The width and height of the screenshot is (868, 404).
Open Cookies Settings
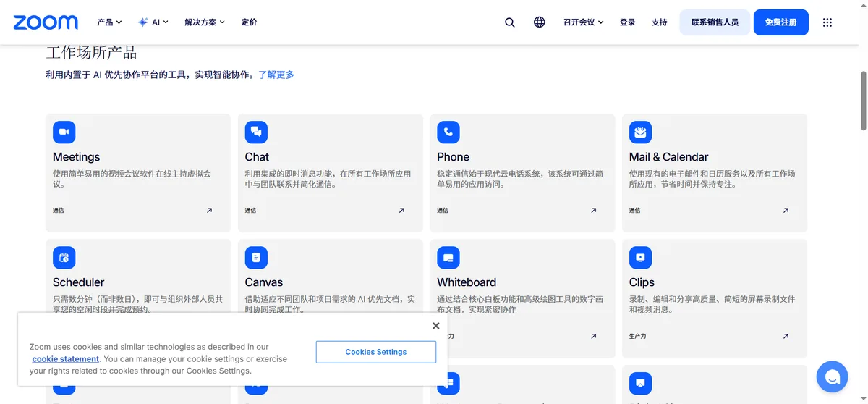376,352
